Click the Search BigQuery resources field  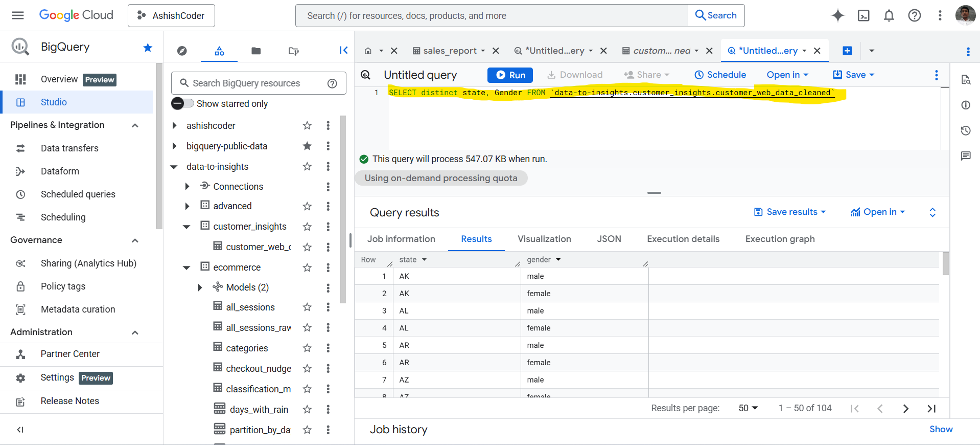[259, 83]
